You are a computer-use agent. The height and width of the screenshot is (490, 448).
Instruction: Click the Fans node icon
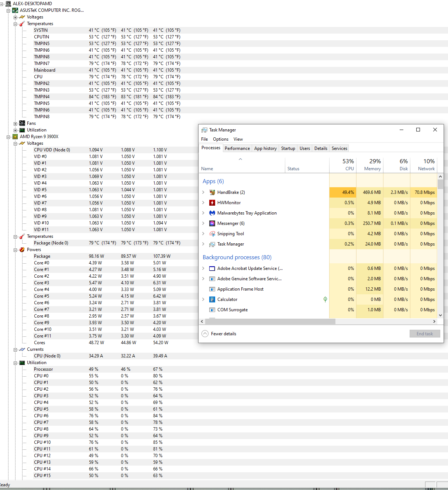pos(22,123)
